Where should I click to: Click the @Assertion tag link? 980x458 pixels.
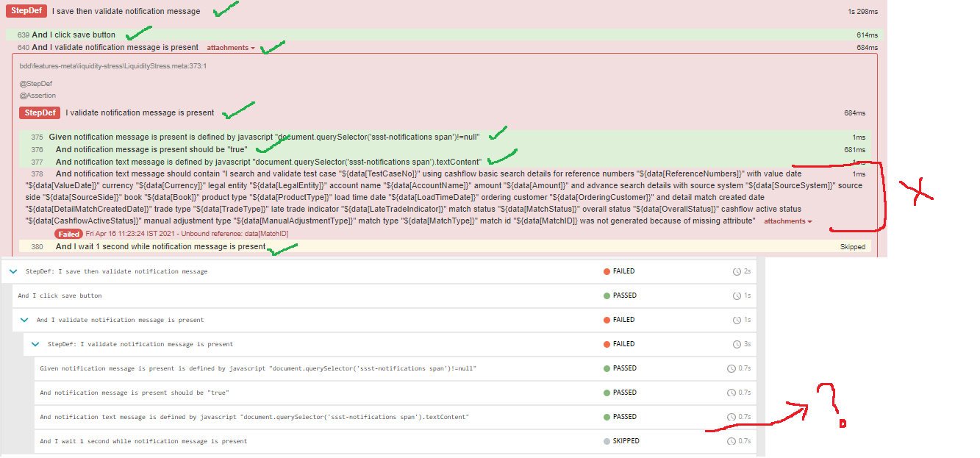36,95
